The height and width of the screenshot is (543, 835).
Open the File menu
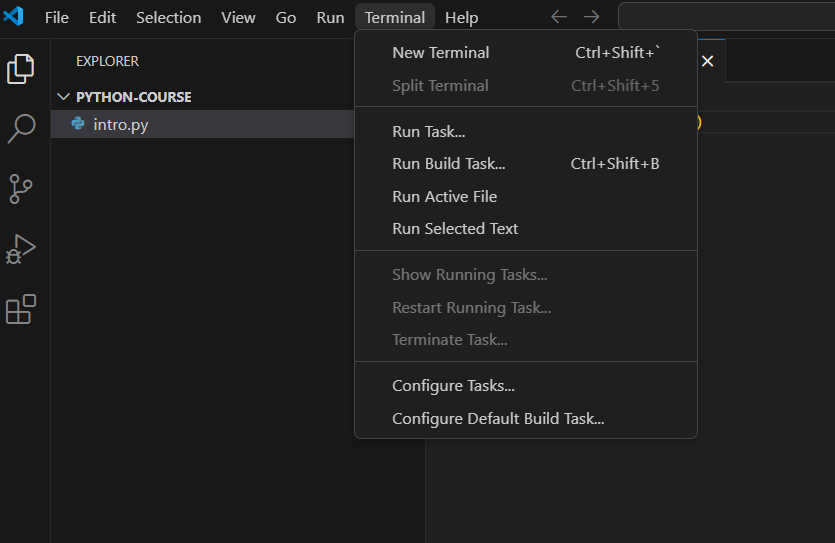(57, 18)
